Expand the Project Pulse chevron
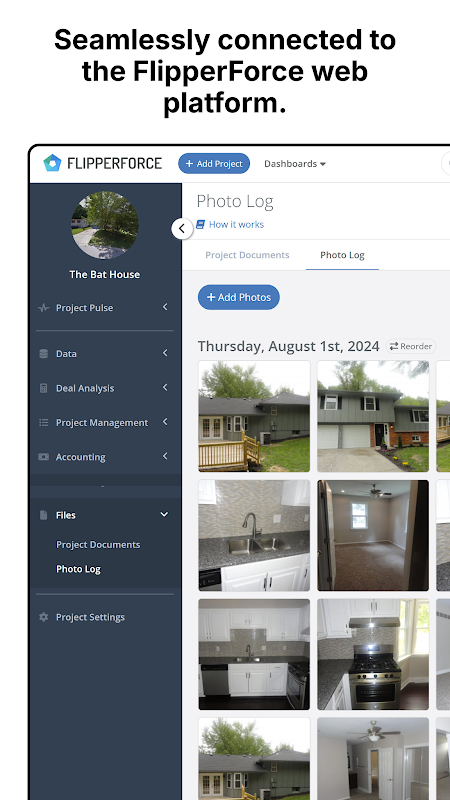The image size is (450, 800). point(165,307)
